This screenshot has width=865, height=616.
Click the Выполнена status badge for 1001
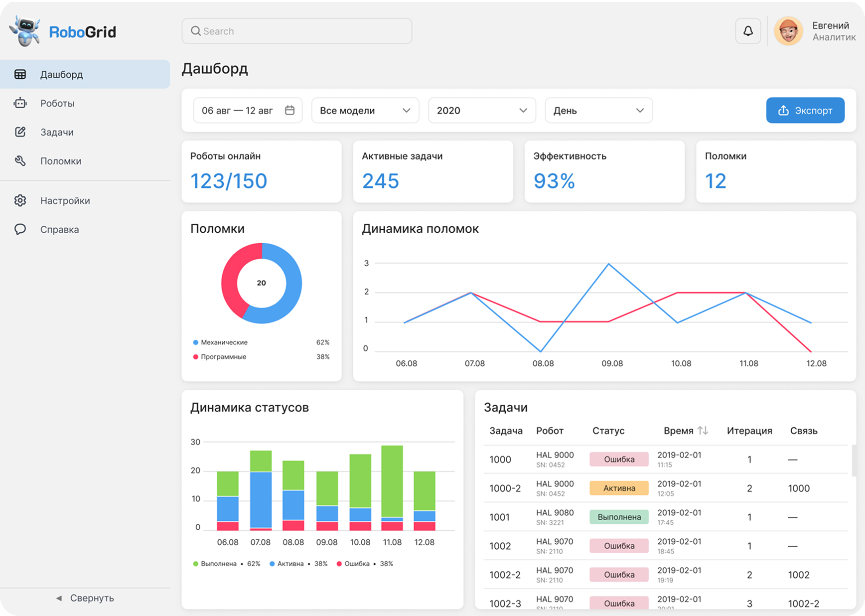[619, 517]
